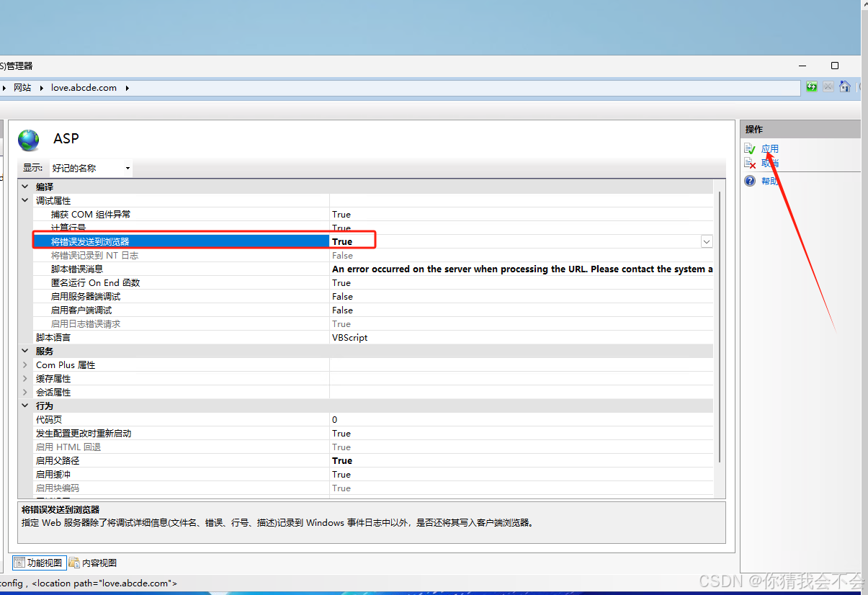Image resolution: width=868 pixels, height=595 pixels.
Task: Click True value of 启用缓冲
Action: (341, 474)
